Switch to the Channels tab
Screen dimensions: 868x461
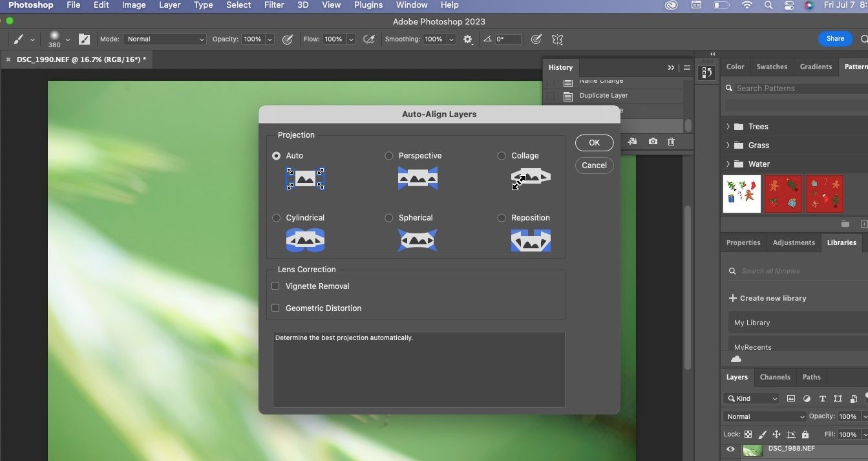[x=775, y=377]
